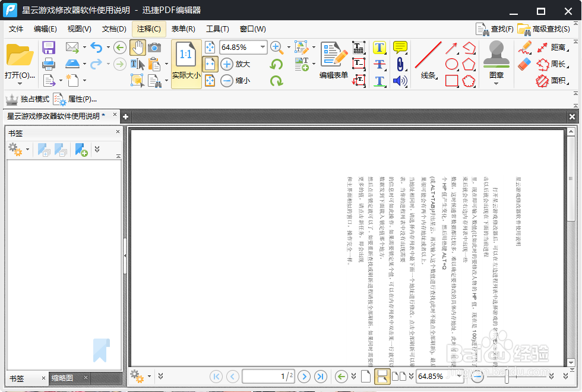Image resolution: width=582 pixels, height=392 pixels.
Task: Open the 编辑表单 form editor
Action: 334,60
